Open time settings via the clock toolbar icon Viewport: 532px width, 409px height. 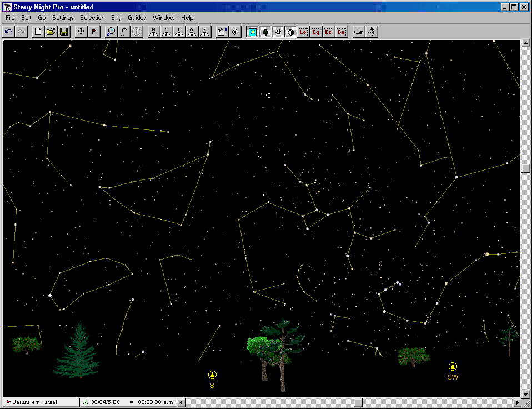click(81, 32)
